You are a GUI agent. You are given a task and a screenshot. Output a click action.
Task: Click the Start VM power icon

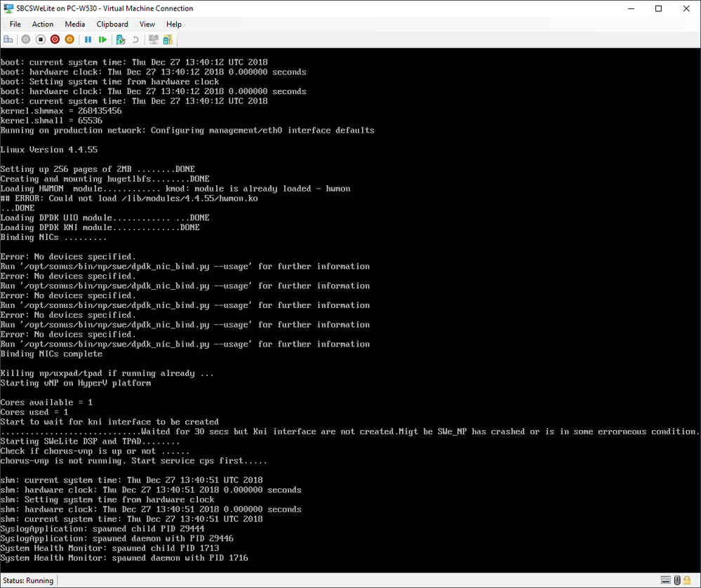[25, 39]
